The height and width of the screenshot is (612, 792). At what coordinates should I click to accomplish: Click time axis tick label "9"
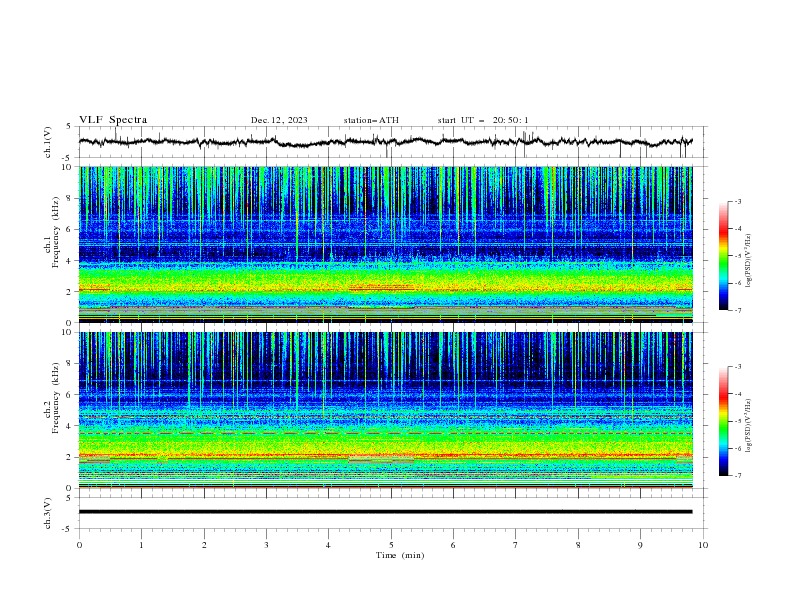pos(640,545)
